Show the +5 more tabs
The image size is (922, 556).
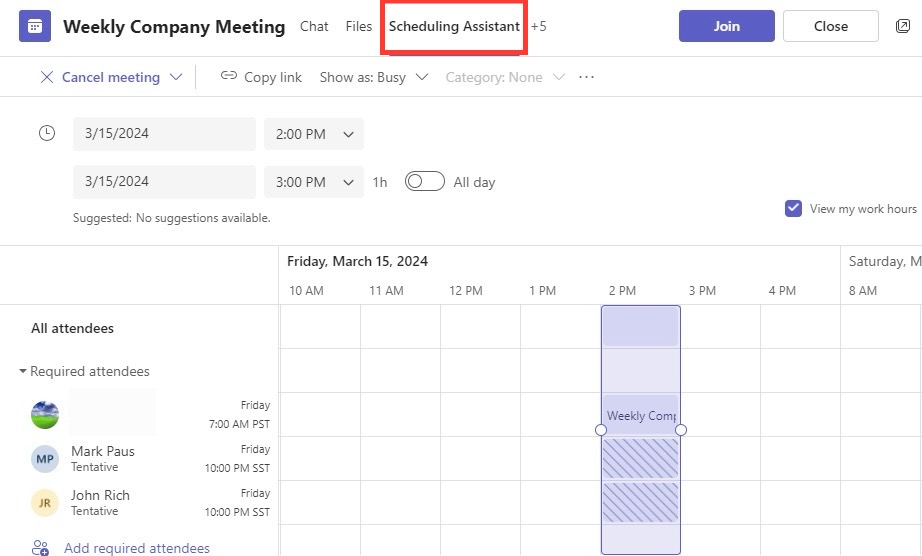(x=539, y=26)
